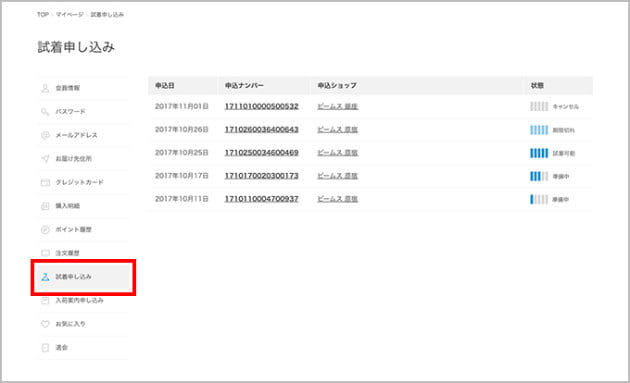
Task: Click the 準備中 status in the 10月11日 row
Action: tap(561, 200)
